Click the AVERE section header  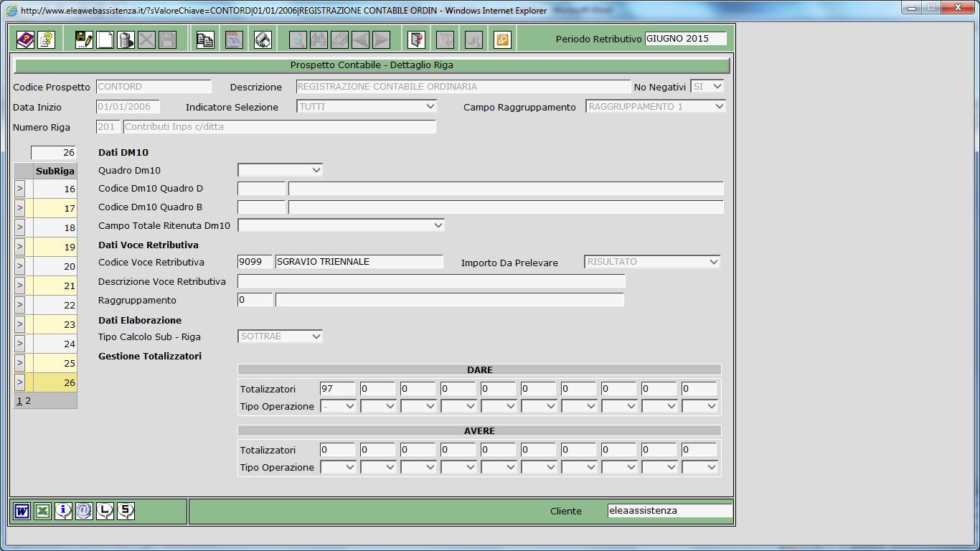coord(479,431)
